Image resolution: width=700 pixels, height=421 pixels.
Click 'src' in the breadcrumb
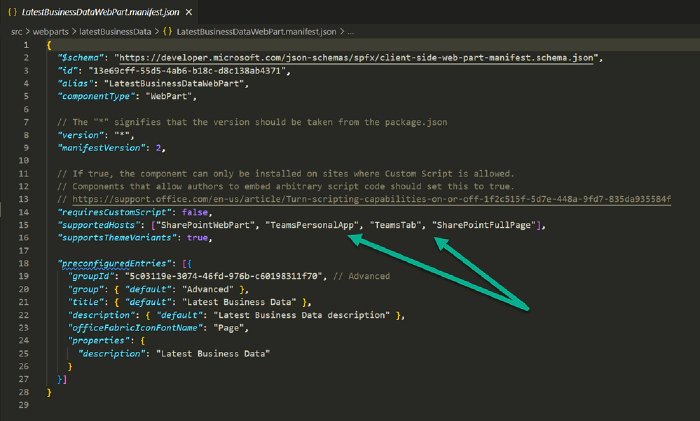[17, 32]
